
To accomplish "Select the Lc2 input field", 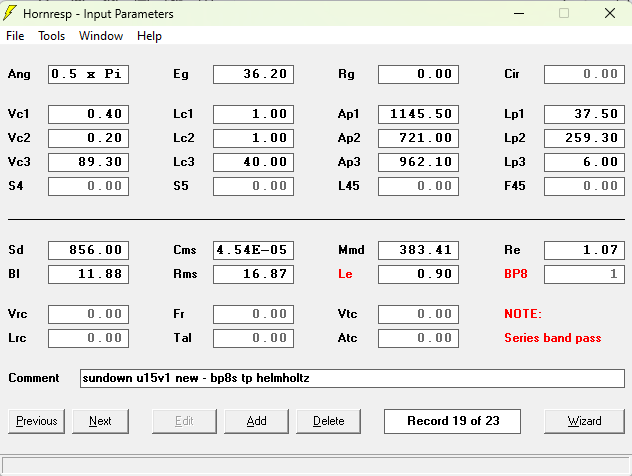I will pos(254,138).
